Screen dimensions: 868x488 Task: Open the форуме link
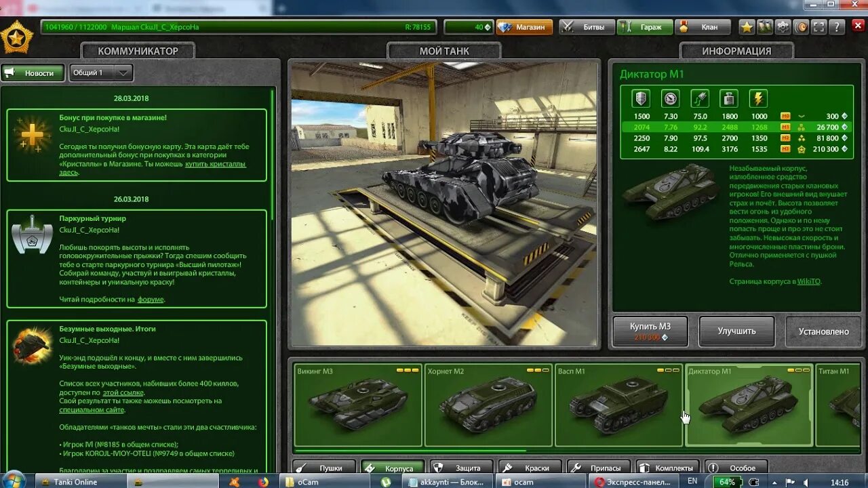[151, 300]
